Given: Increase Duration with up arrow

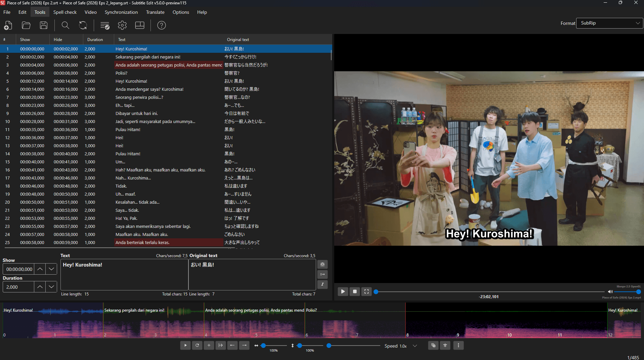Looking at the screenshot, I should (x=40, y=287).
